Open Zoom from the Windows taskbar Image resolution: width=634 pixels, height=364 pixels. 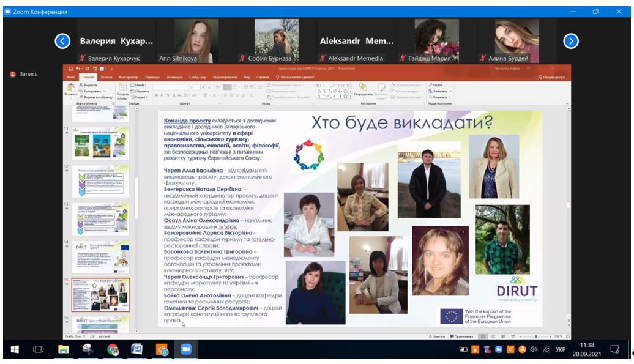184,349
